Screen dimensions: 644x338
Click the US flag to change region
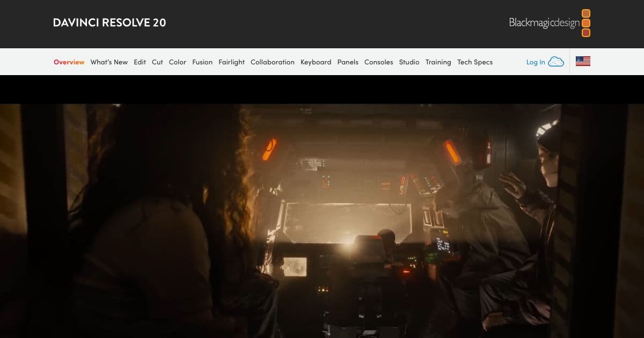tap(583, 61)
